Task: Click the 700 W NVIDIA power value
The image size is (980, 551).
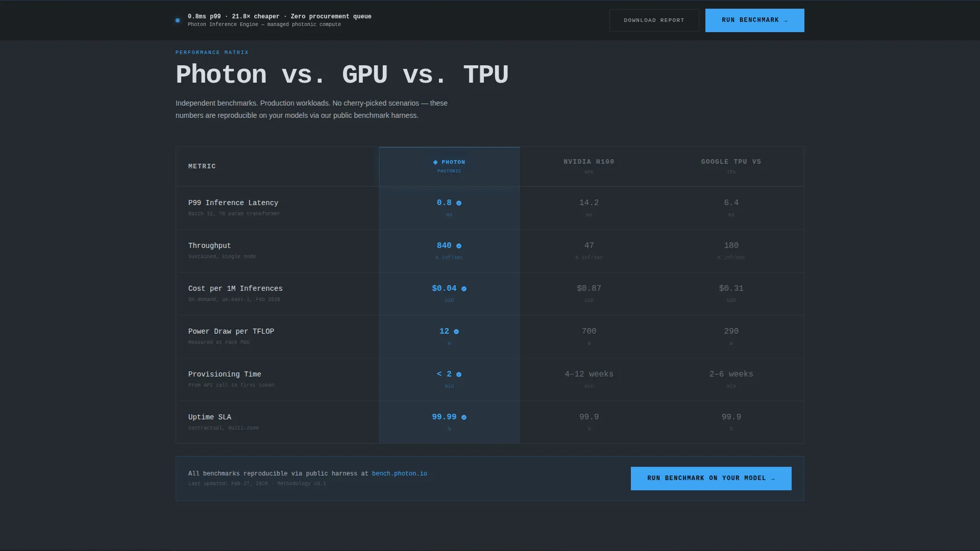Action: [589, 332]
